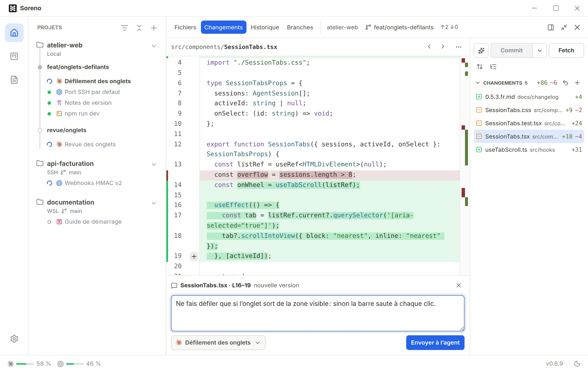Sort changes with the arrows icon
The width and height of the screenshot is (588, 372).
480,67
